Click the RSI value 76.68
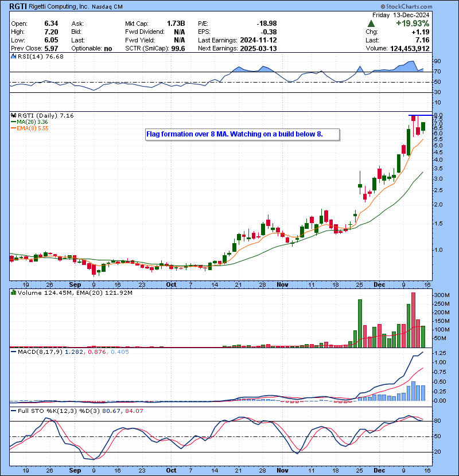 point(54,56)
